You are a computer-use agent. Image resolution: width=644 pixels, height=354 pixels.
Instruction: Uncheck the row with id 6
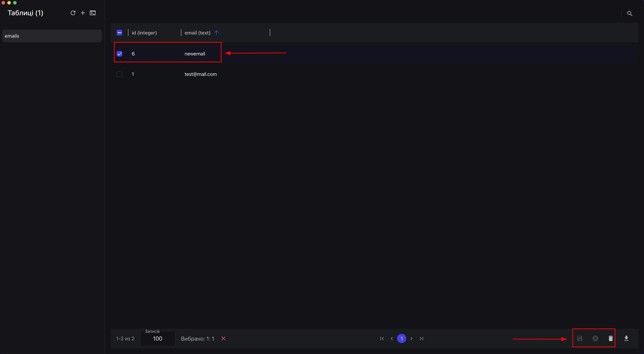[120, 54]
